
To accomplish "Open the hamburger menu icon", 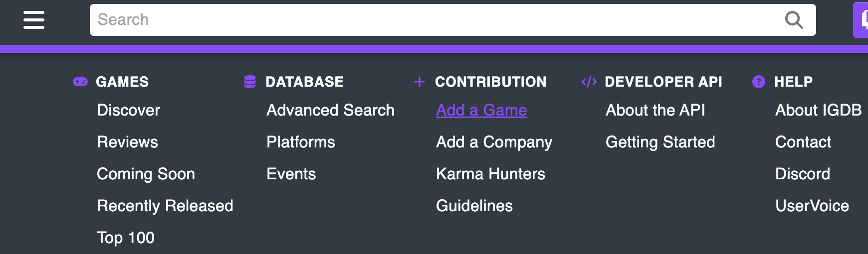I will coord(34,20).
